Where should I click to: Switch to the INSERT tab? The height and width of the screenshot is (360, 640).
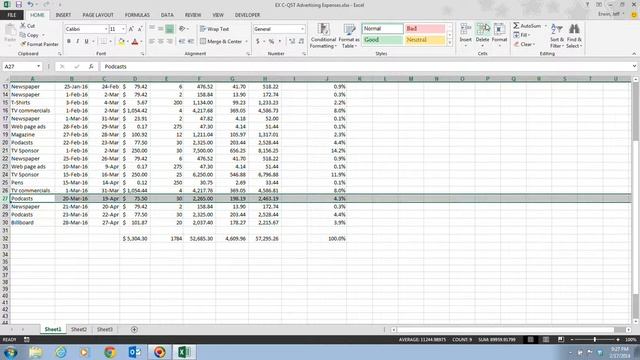click(63, 15)
